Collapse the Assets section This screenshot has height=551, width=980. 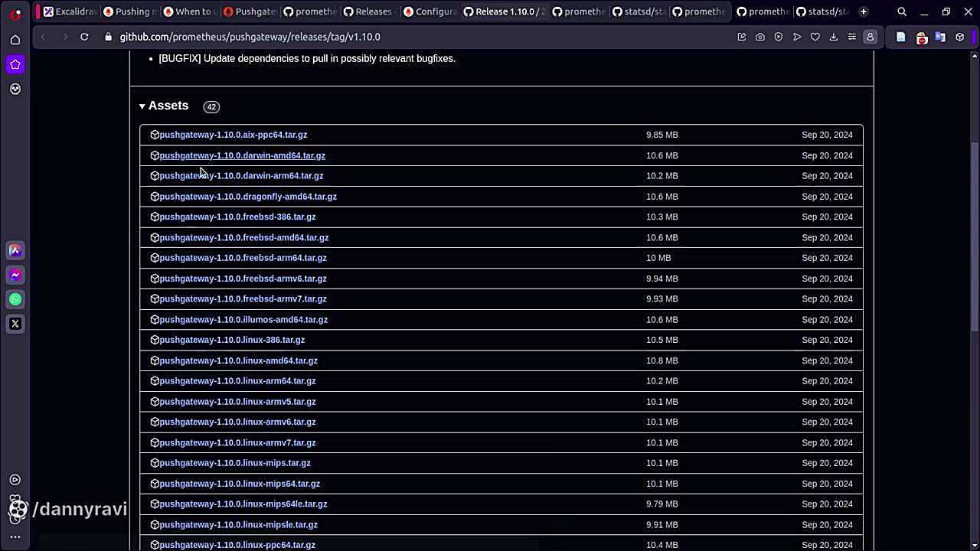pos(164,106)
